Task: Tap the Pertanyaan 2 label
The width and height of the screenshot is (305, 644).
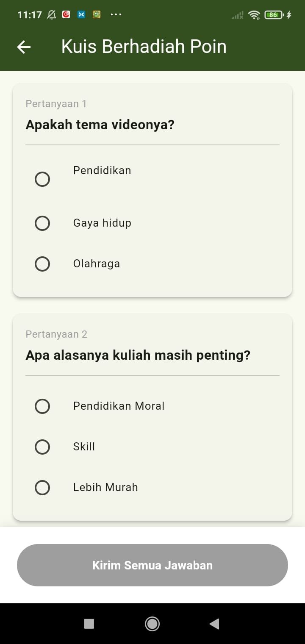Action: (x=56, y=334)
